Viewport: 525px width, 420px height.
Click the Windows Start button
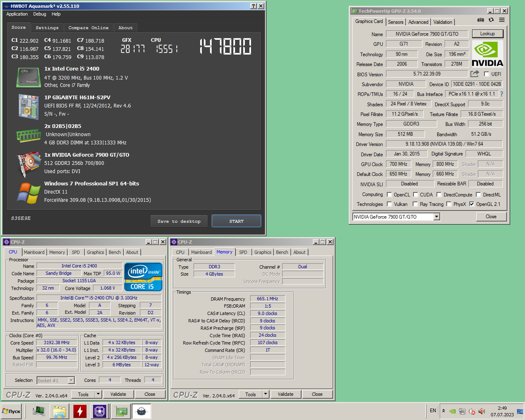pos(12,411)
